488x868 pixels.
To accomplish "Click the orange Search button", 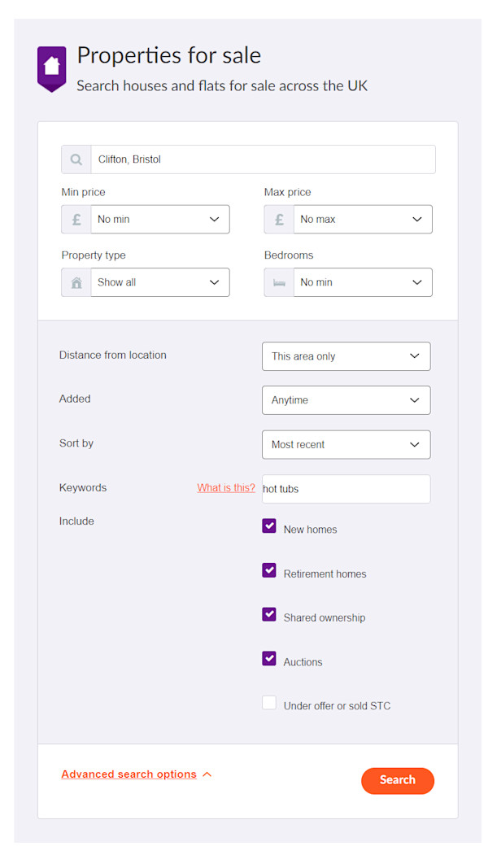I will pyautogui.click(x=397, y=780).
